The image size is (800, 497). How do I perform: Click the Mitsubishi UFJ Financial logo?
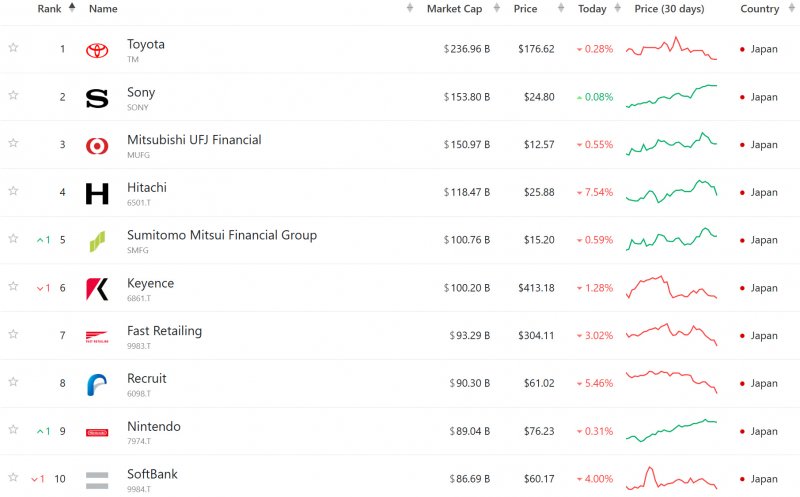tap(97, 146)
